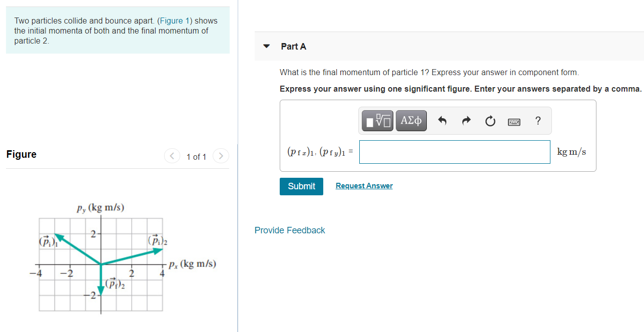Click the Request Answer link
This screenshot has width=644, height=332.
pyautogui.click(x=364, y=185)
